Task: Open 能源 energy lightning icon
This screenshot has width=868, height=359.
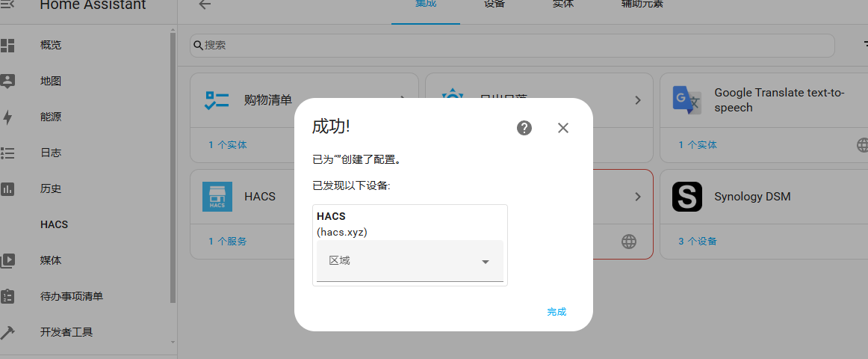Action: pyautogui.click(x=7, y=117)
